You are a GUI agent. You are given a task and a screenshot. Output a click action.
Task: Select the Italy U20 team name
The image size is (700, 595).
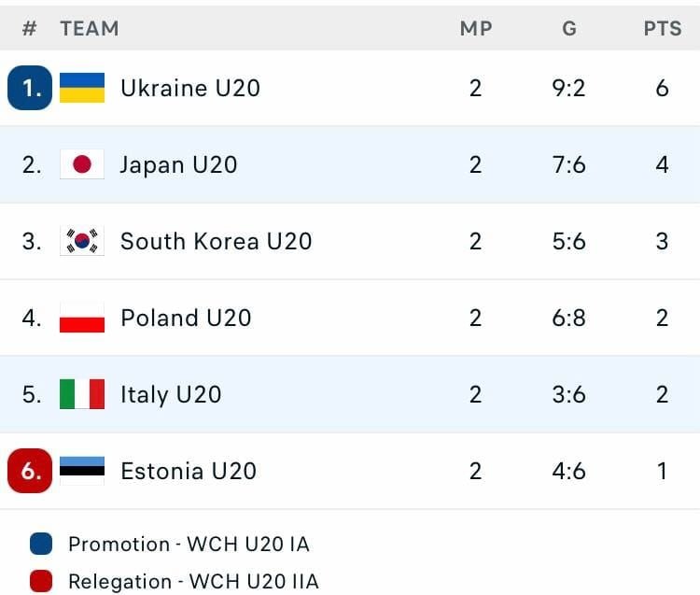[x=171, y=394]
